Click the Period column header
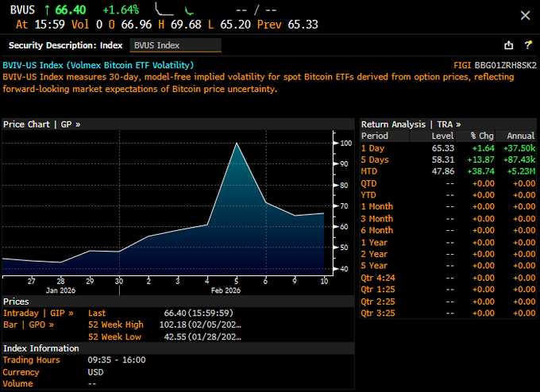Screen dimensions: 540x392 (375, 136)
